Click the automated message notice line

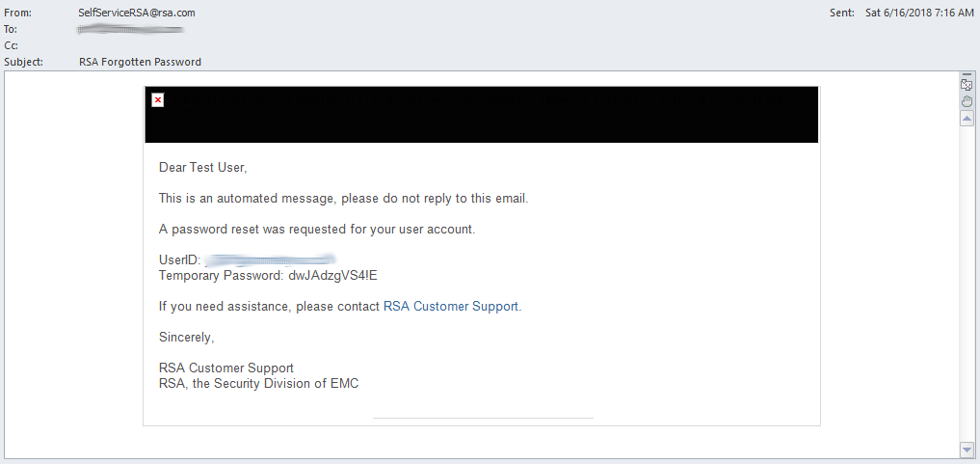tap(344, 199)
